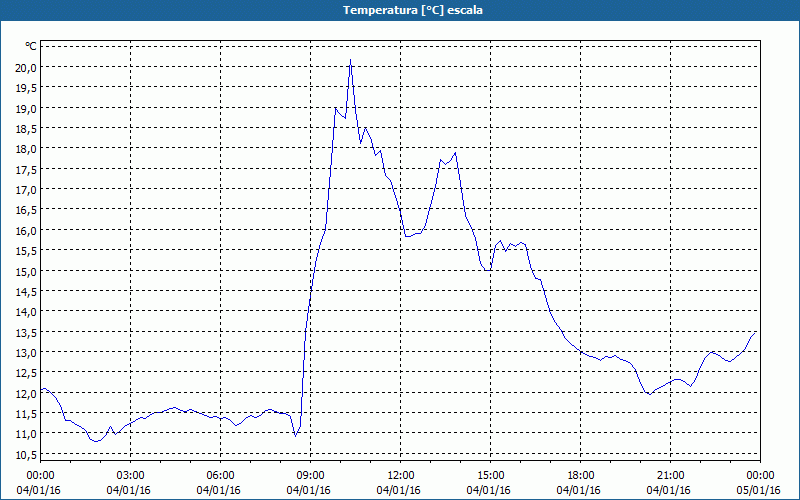The width and height of the screenshot is (800, 500).
Task: Select the 04/01/16 date beneath 06:00
Action: (218, 490)
